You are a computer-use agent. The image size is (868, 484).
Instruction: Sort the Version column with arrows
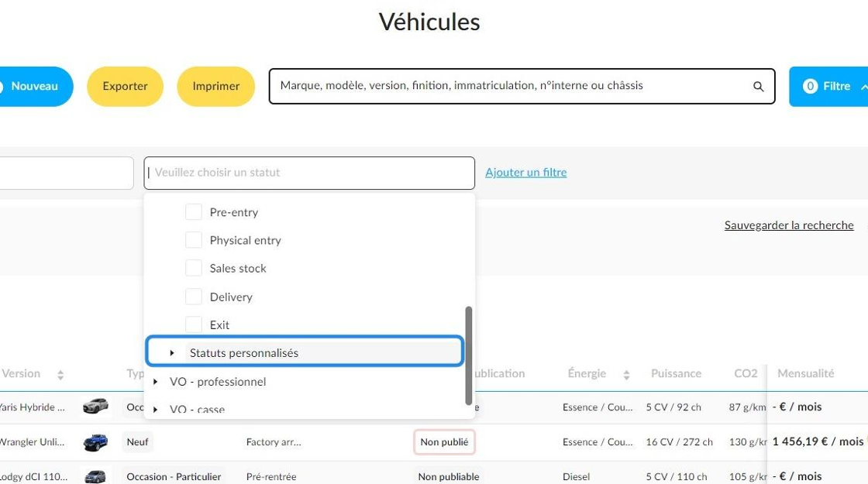coord(60,375)
